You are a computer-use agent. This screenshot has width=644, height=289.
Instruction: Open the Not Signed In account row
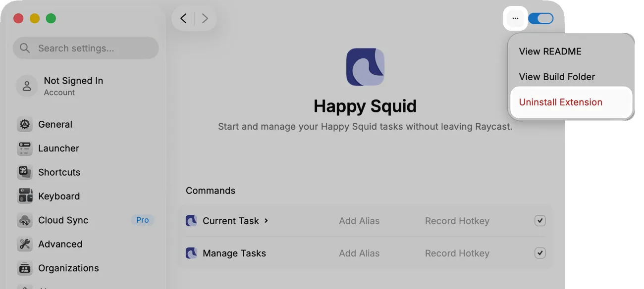(85, 86)
